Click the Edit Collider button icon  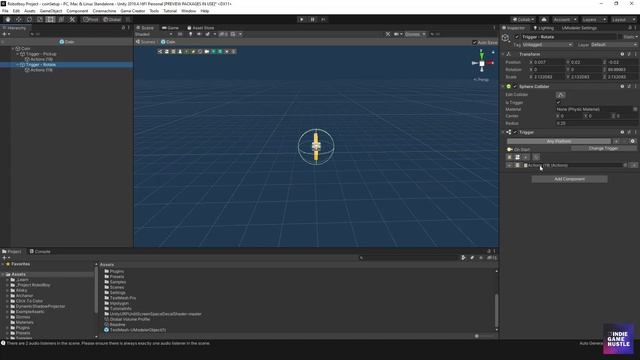tap(560, 95)
